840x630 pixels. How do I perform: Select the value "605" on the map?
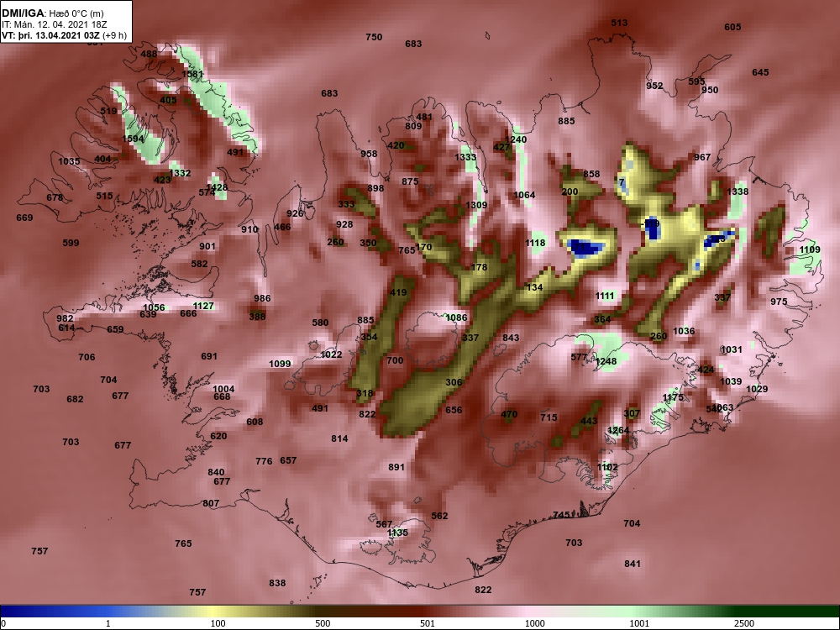(x=732, y=27)
